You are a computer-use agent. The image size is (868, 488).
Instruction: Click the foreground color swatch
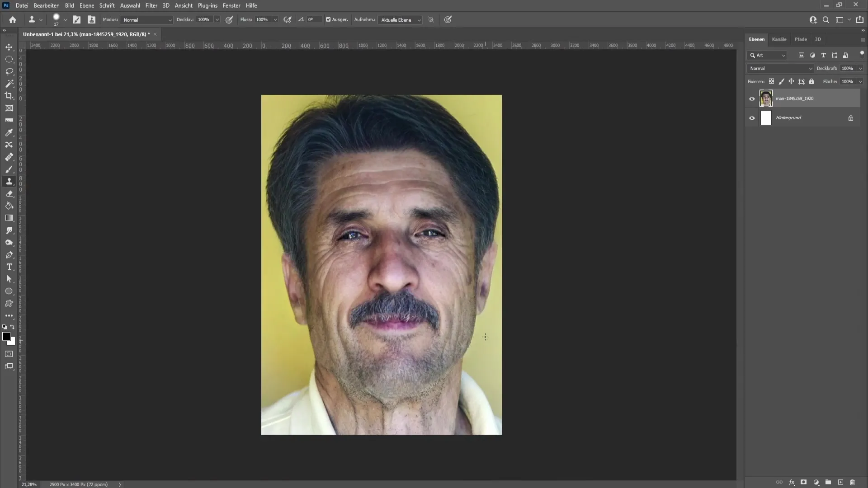coord(6,336)
